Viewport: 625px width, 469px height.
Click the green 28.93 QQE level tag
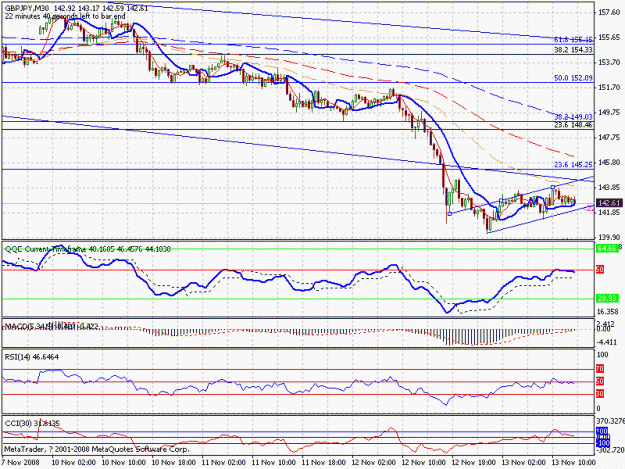607,298
